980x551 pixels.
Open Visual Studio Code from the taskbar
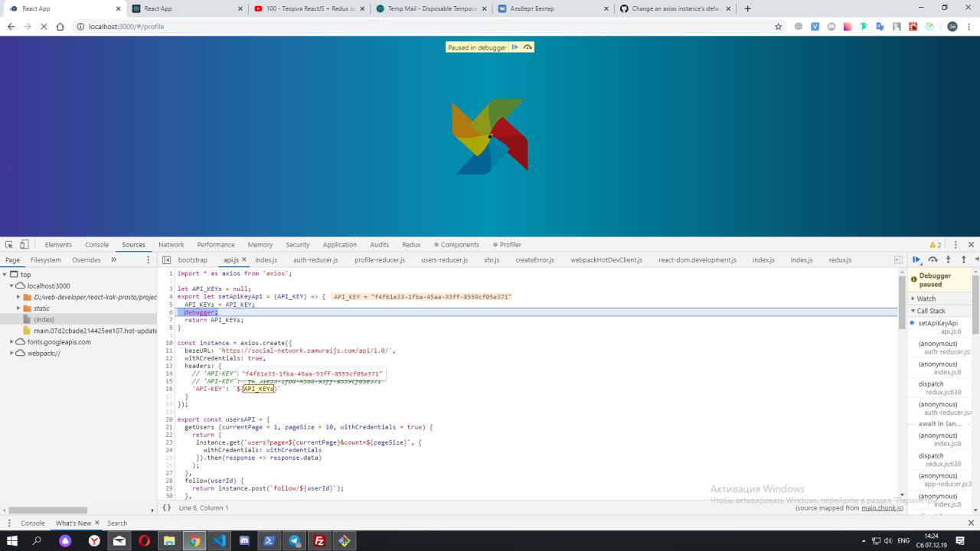tap(219, 540)
